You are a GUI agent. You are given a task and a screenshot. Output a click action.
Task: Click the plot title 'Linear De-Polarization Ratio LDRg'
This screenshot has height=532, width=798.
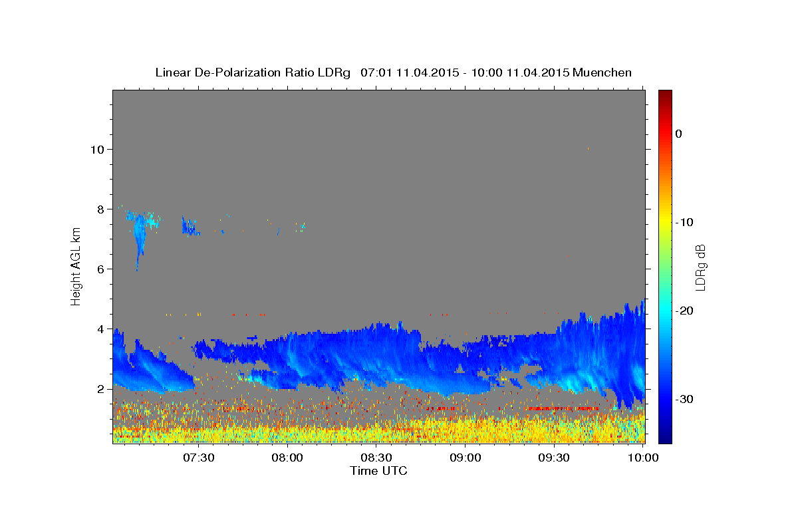pyautogui.click(x=252, y=72)
